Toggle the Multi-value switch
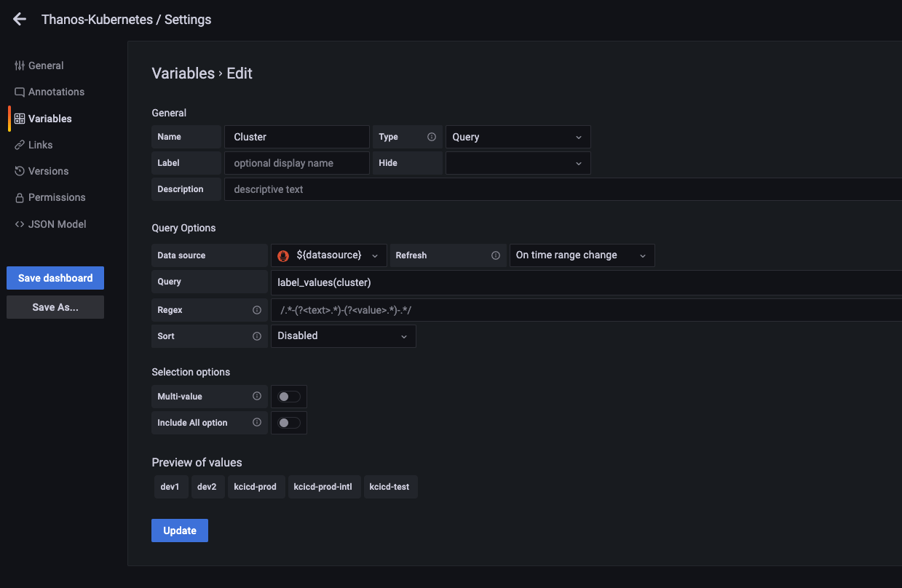Viewport: 902px width, 588px height. pyautogui.click(x=289, y=397)
